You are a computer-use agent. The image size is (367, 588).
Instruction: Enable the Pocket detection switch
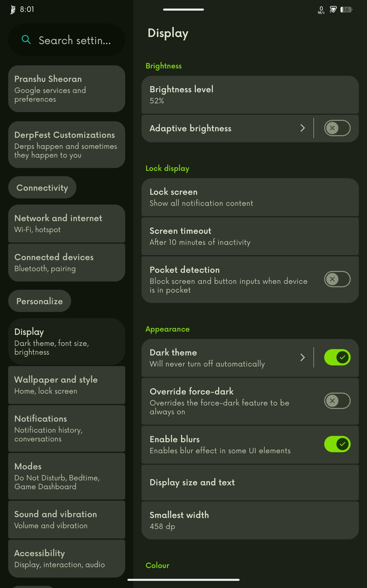(337, 279)
